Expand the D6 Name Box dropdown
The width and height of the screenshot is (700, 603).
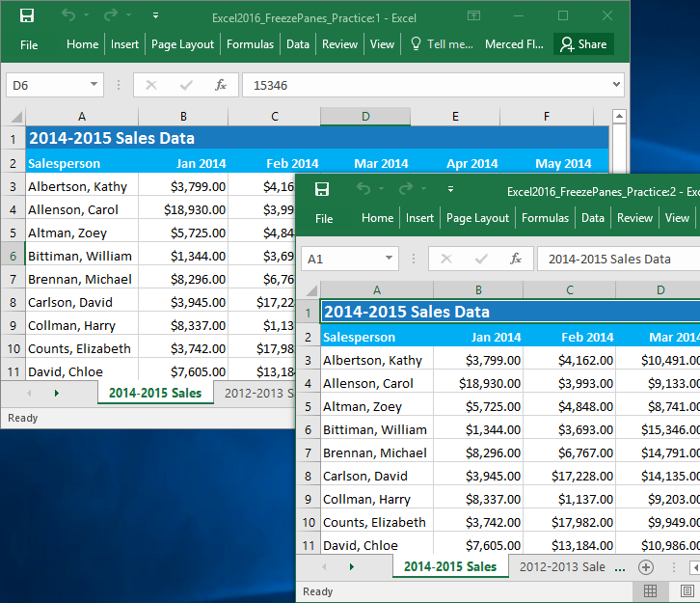(94, 85)
